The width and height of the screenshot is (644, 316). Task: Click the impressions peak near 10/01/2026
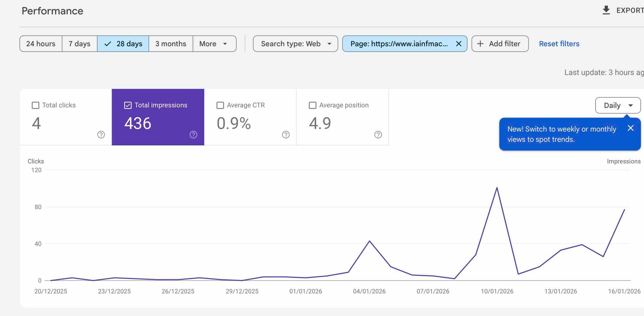[x=497, y=188]
